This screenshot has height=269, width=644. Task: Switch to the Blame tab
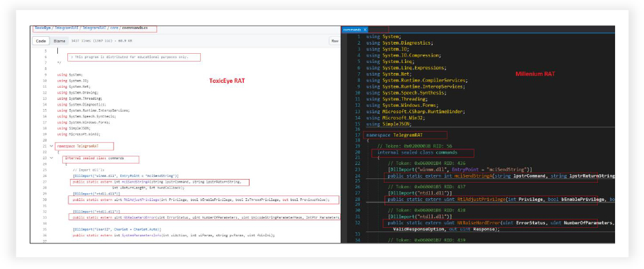[x=59, y=41]
